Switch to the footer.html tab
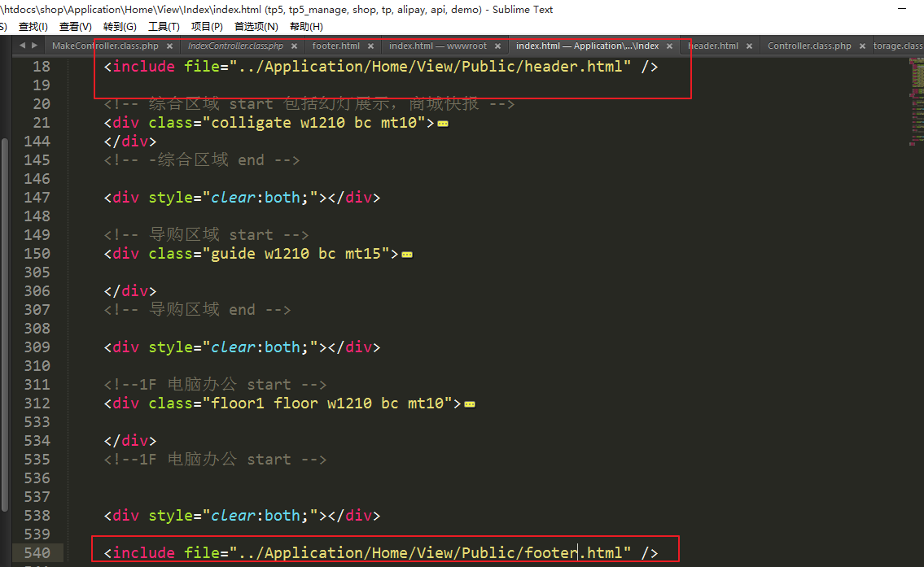The image size is (924, 567). pyautogui.click(x=335, y=46)
